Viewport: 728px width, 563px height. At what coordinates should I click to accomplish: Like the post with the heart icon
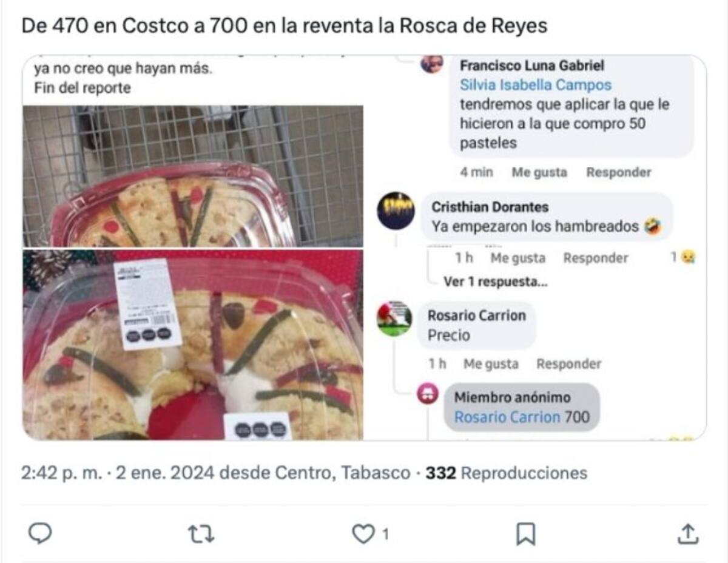point(363,534)
